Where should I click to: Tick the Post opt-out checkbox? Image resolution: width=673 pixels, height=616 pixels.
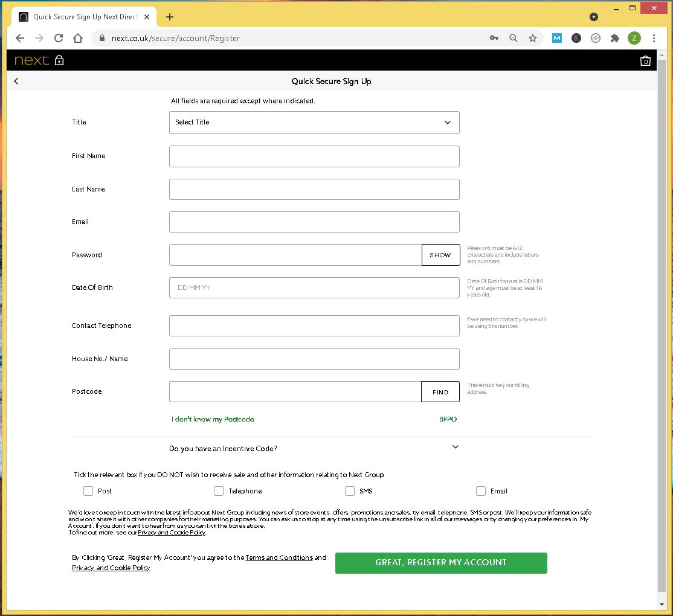coord(88,491)
